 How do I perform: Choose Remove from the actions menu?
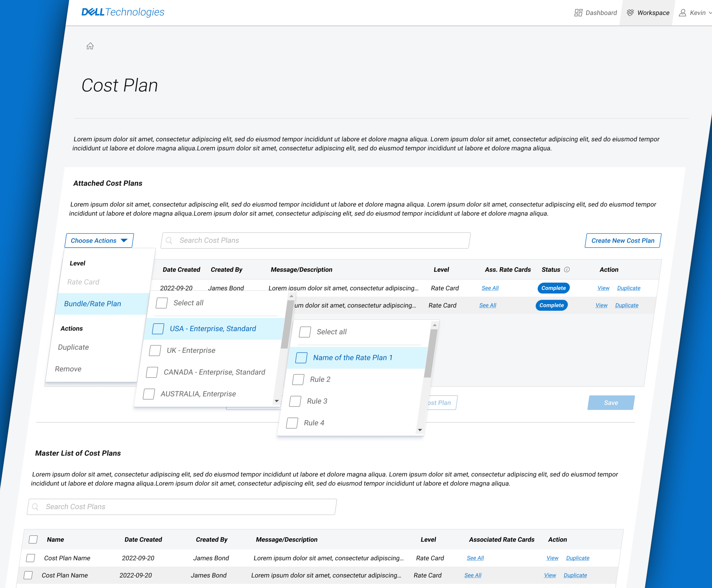click(68, 369)
